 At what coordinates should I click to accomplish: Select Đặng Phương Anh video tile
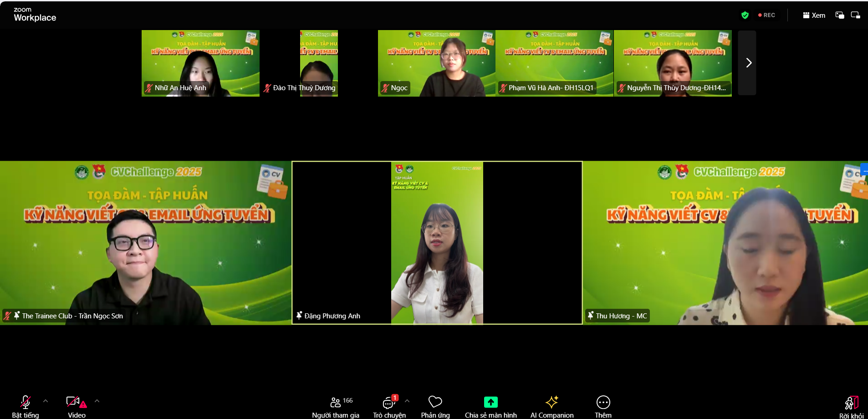[437, 243]
